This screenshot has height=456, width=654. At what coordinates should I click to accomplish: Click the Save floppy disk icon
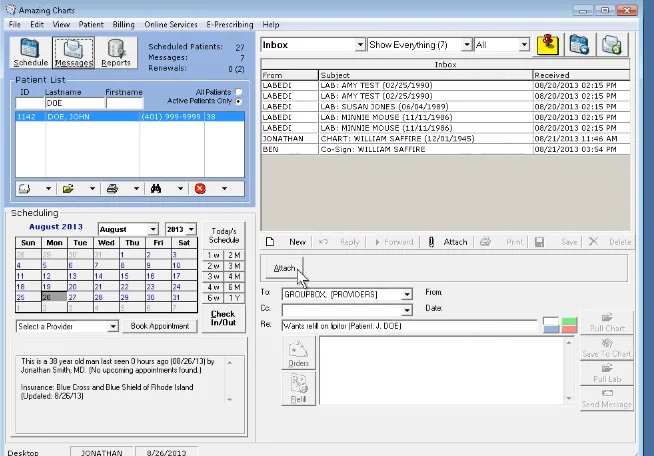tap(539, 242)
